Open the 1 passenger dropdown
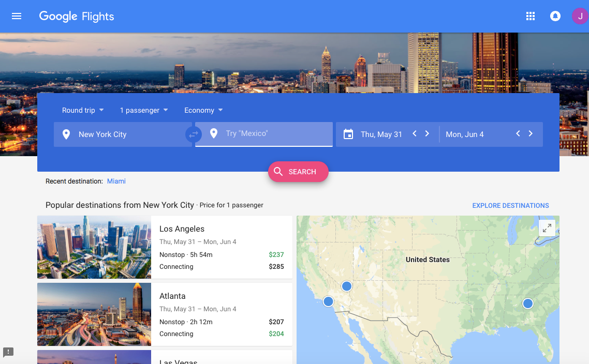This screenshot has height=364, width=589. 144,110
